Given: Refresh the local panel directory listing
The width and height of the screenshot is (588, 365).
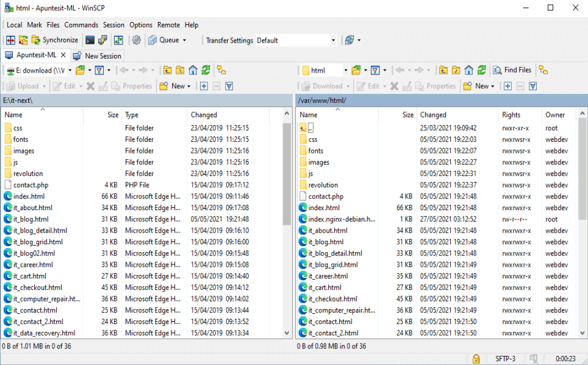Looking at the screenshot, I should (x=206, y=70).
